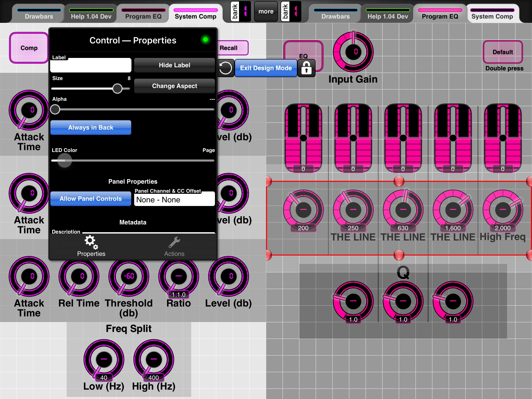Click the circular undo arrow icon
This screenshot has width=532, height=399.
click(225, 68)
